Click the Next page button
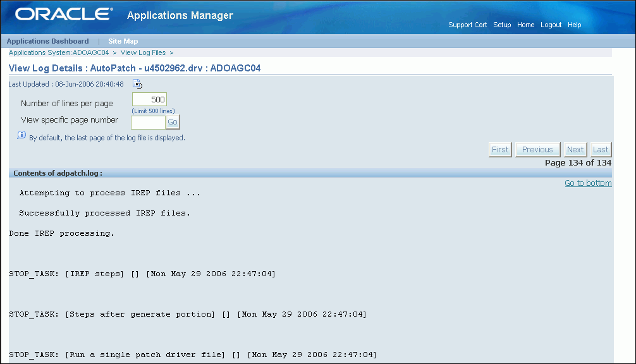The width and height of the screenshot is (636, 364). (575, 150)
